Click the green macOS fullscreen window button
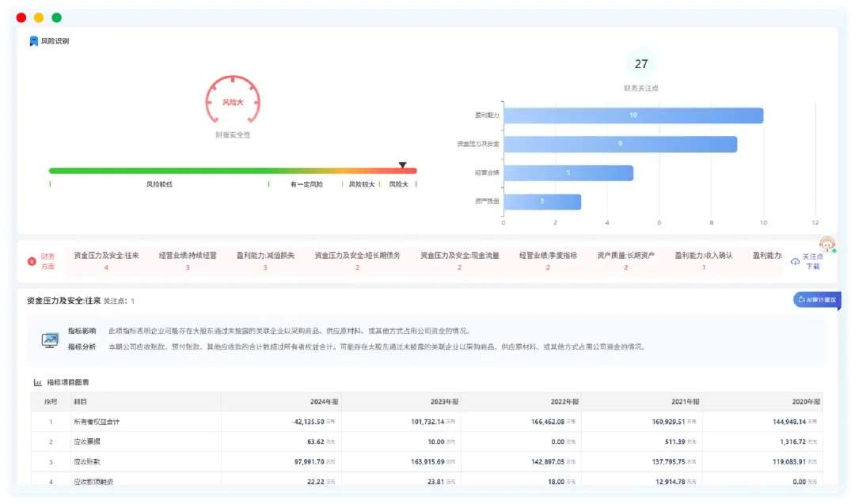 56,17
